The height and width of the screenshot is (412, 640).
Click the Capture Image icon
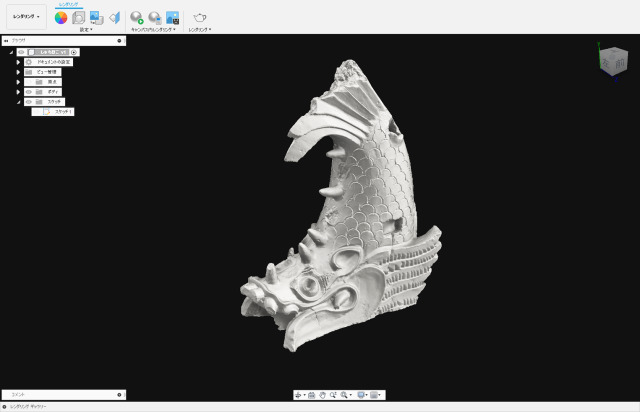172,17
